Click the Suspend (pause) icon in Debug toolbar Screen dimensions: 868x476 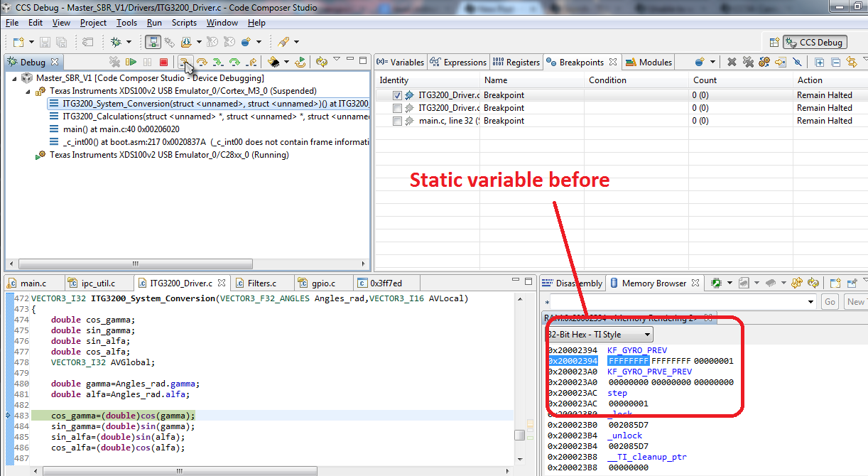click(147, 62)
